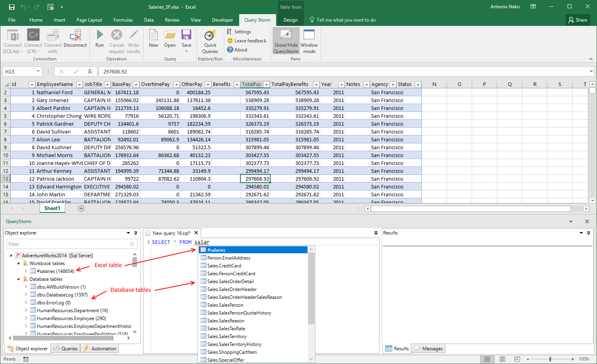The width and height of the screenshot is (597, 364).
Task: Click the Save query icon
Action: 187,35
